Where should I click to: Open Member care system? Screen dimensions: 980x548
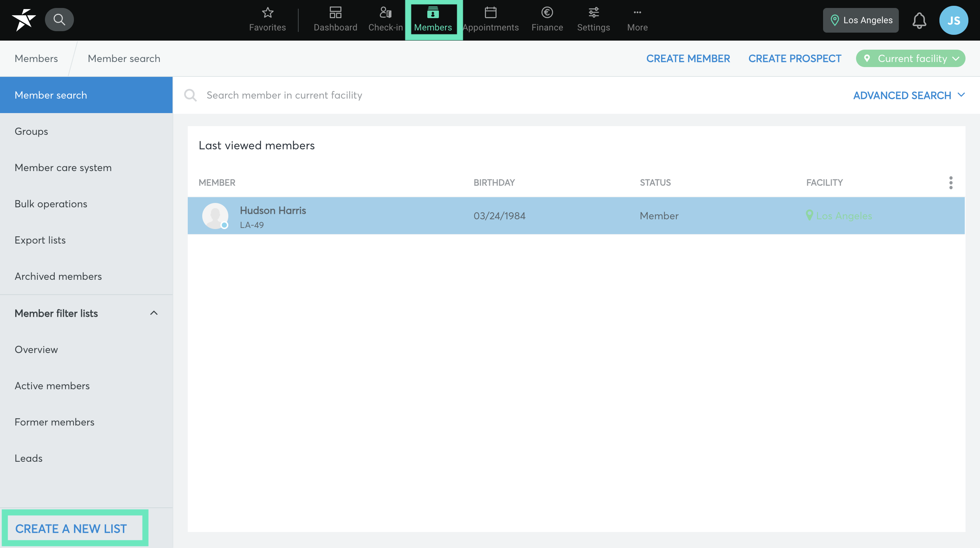86,167
